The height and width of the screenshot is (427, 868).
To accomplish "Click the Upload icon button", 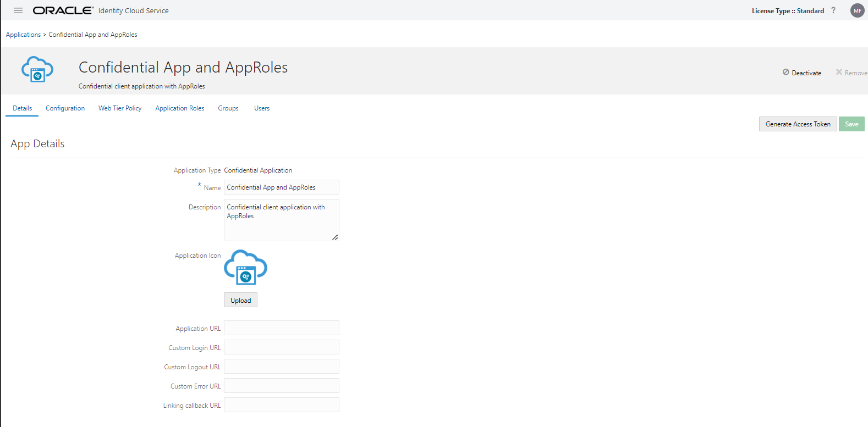I will [x=240, y=300].
